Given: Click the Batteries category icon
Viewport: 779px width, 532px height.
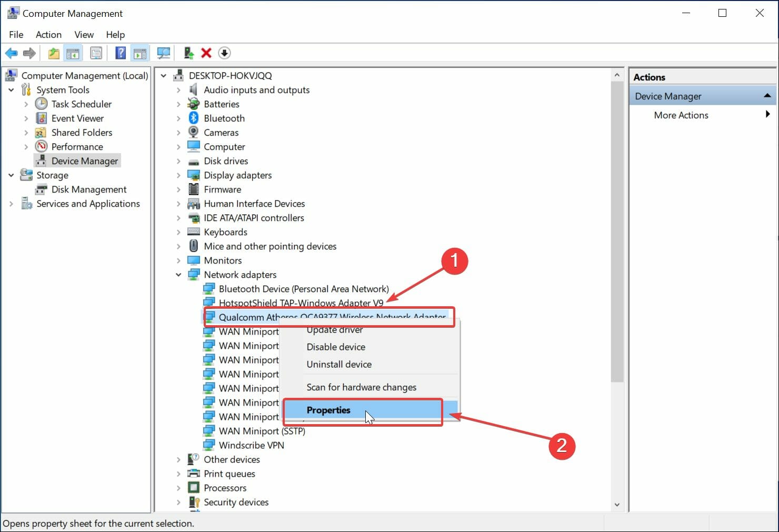Looking at the screenshot, I should 194,104.
